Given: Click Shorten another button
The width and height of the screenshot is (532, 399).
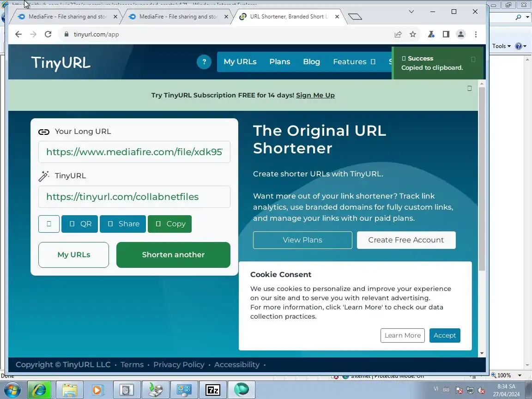Looking at the screenshot, I should [173, 255].
